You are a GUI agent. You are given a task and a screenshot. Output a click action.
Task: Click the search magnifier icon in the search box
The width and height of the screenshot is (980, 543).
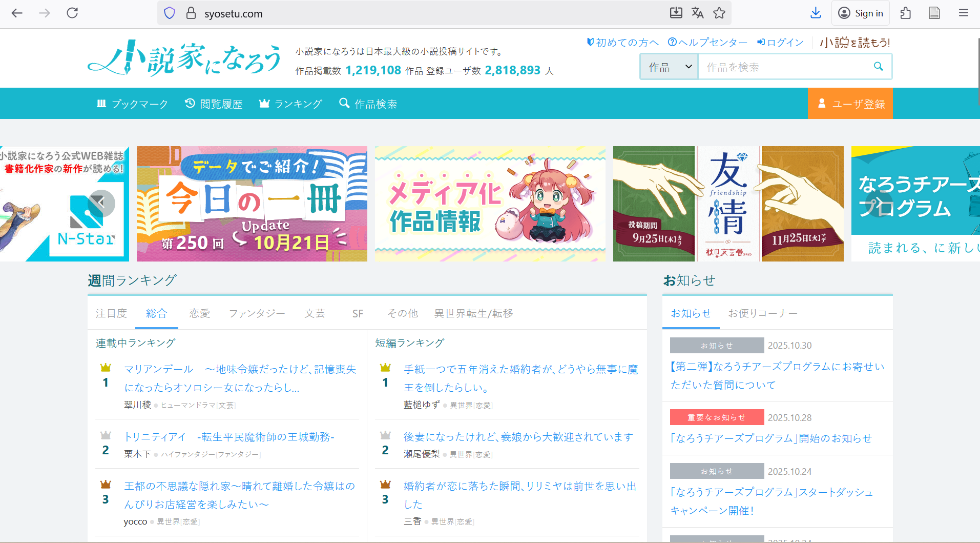[878, 67]
